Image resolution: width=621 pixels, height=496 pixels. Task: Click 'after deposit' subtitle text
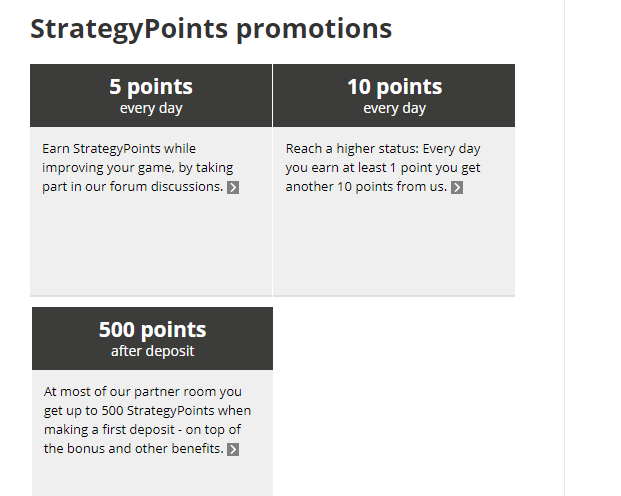(x=152, y=351)
